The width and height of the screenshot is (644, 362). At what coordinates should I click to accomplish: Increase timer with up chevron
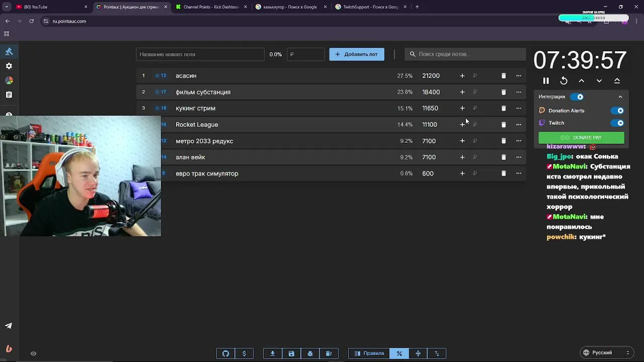582,80
